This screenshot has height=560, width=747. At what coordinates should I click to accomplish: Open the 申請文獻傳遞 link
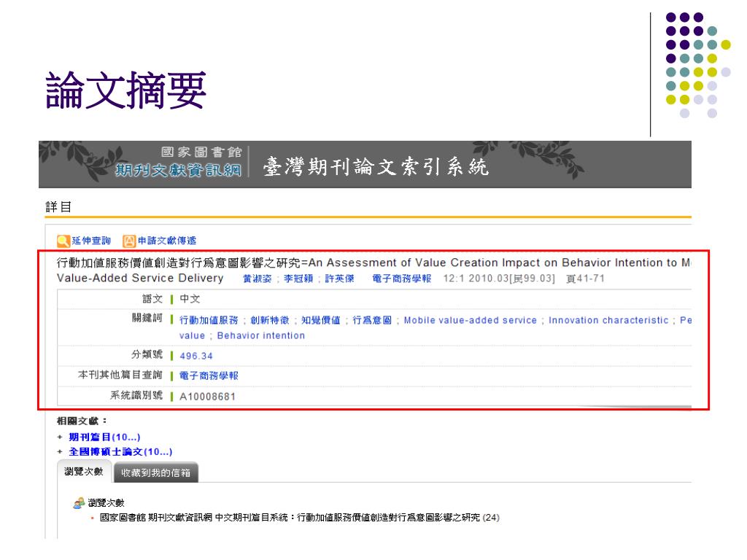pyautogui.click(x=167, y=241)
